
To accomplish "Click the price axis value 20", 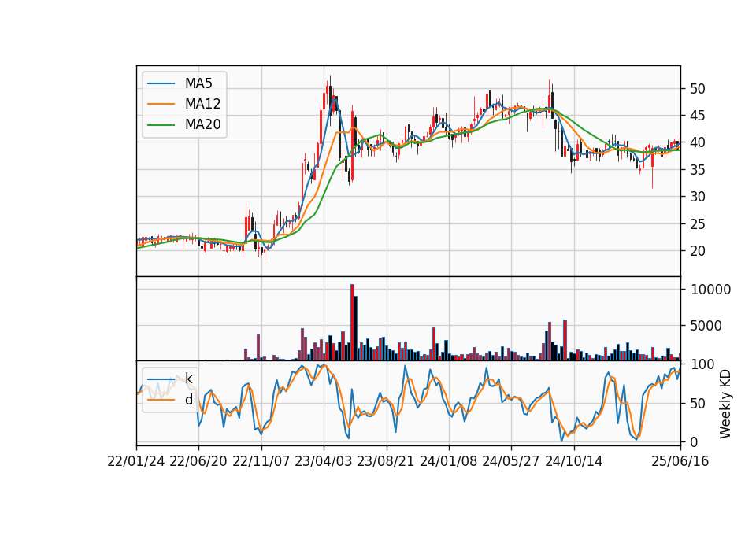I will pos(698,251).
